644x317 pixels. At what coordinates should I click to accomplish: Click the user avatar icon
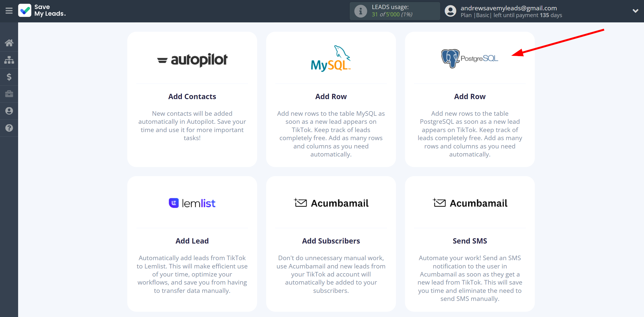pos(450,11)
